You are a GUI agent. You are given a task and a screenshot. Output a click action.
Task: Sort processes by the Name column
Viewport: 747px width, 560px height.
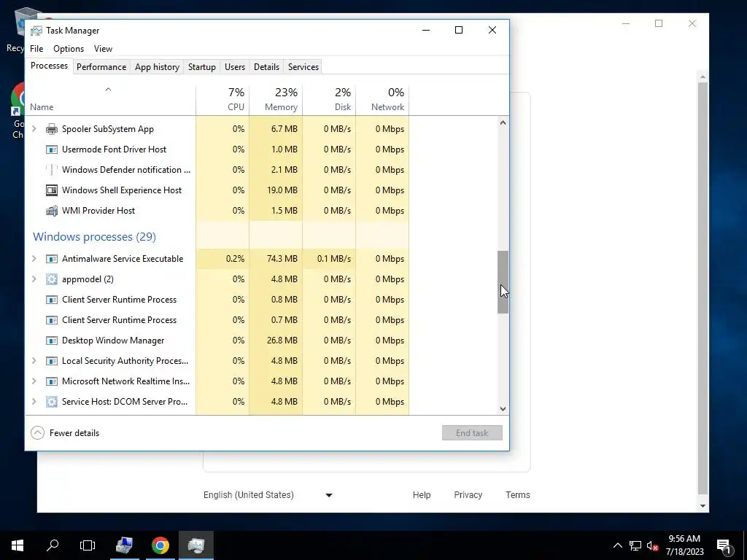coord(110,100)
